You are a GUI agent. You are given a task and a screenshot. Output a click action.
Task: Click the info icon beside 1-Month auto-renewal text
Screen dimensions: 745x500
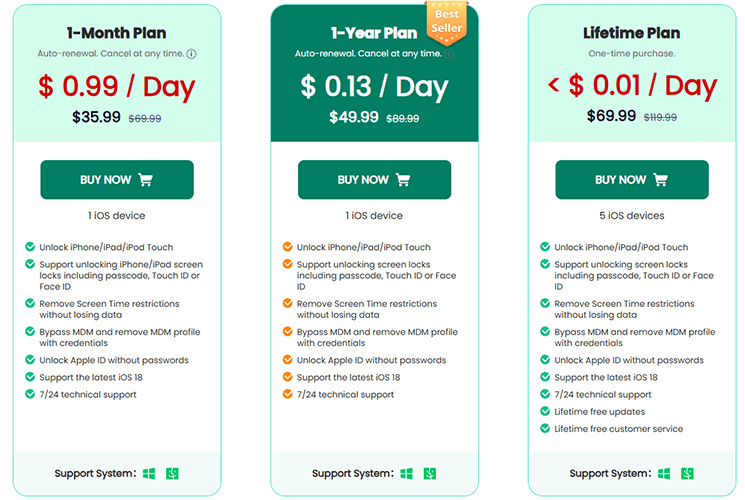point(191,54)
